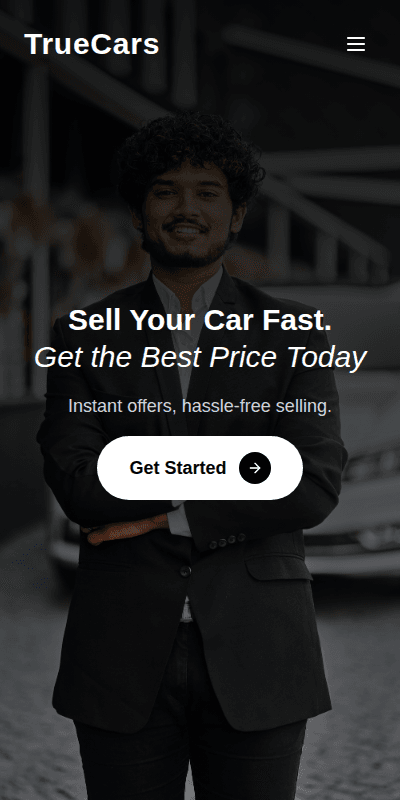The width and height of the screenshot is (400, 800).
Task: Click the black arrow circle icon
Action: 255,468
